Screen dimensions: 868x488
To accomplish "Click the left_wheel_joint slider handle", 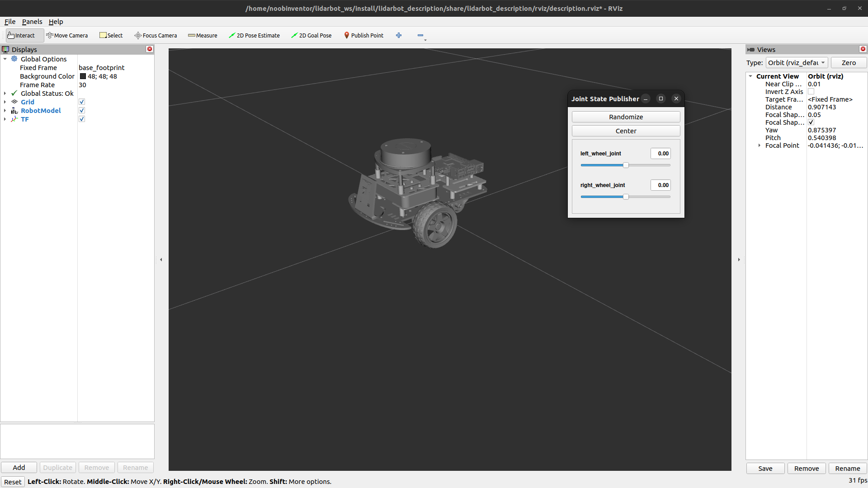I will pyautogui.click(x=626, y=165).
